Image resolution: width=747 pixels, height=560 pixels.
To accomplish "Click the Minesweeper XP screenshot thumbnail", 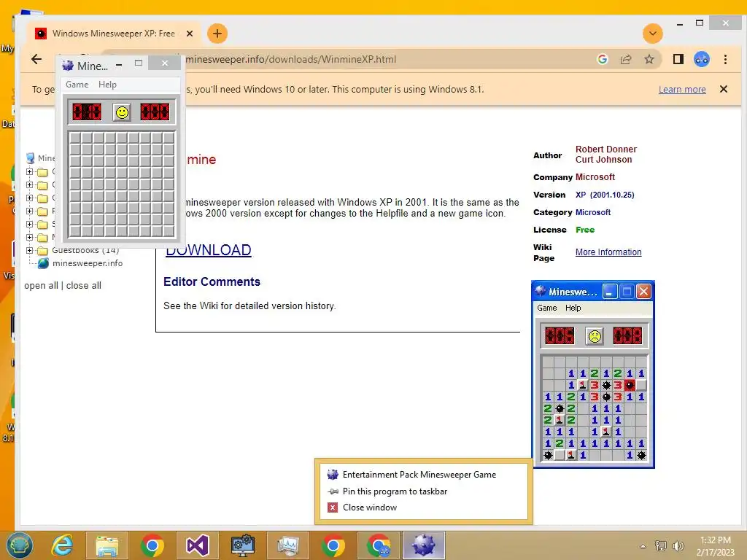I will tap(593, 374).
